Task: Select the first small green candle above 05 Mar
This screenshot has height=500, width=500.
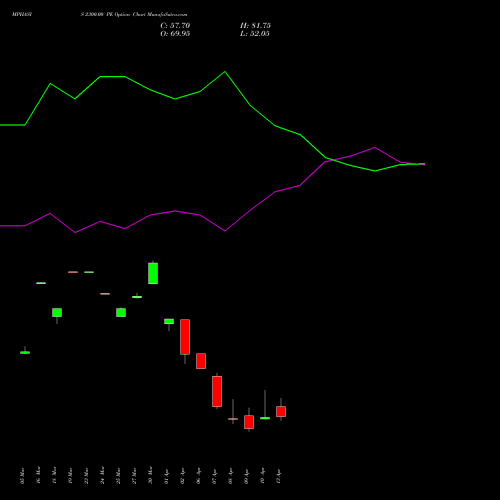Action: click(25, 352)
